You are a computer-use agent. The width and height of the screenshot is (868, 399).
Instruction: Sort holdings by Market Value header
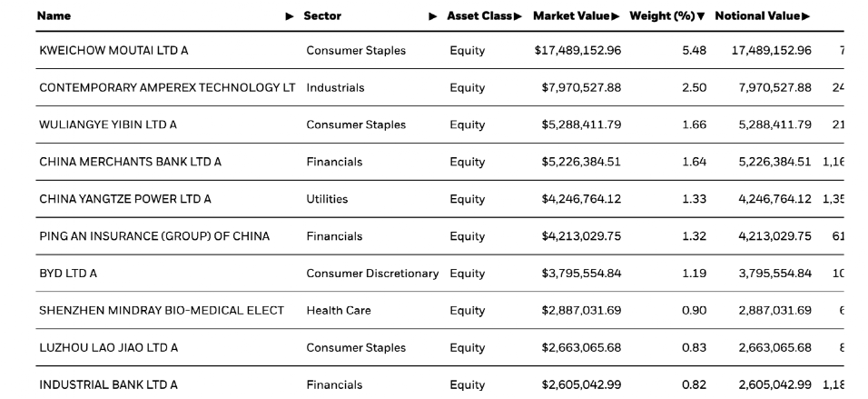571,16
